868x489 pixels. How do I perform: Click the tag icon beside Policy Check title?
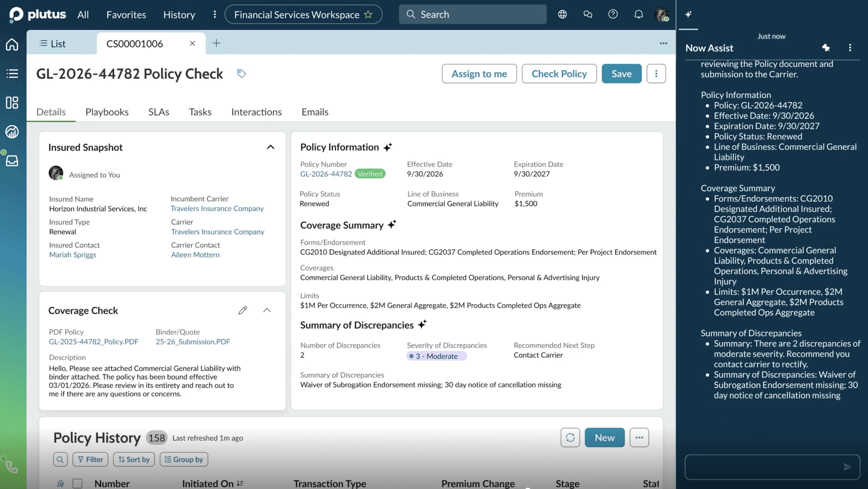241,73
